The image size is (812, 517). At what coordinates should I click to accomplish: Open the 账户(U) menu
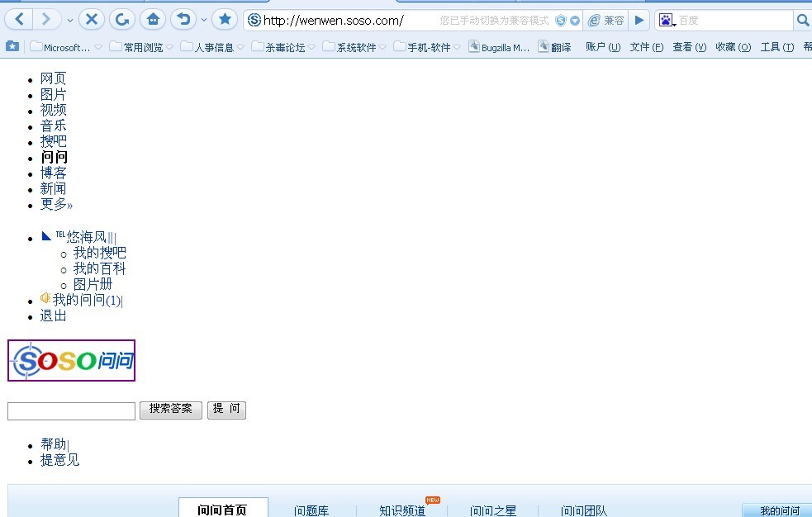[x=603, y=47]
